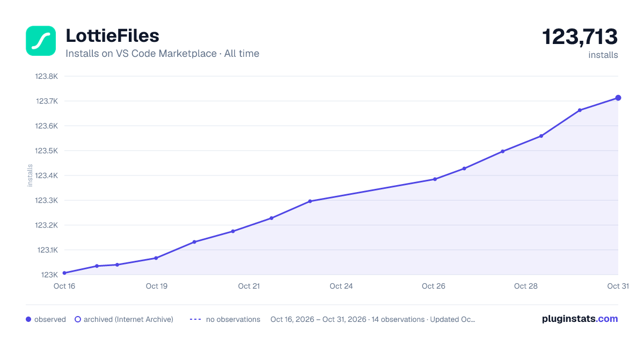Click the Oct 19 axis label
The image size is (644, 338).
157,286
